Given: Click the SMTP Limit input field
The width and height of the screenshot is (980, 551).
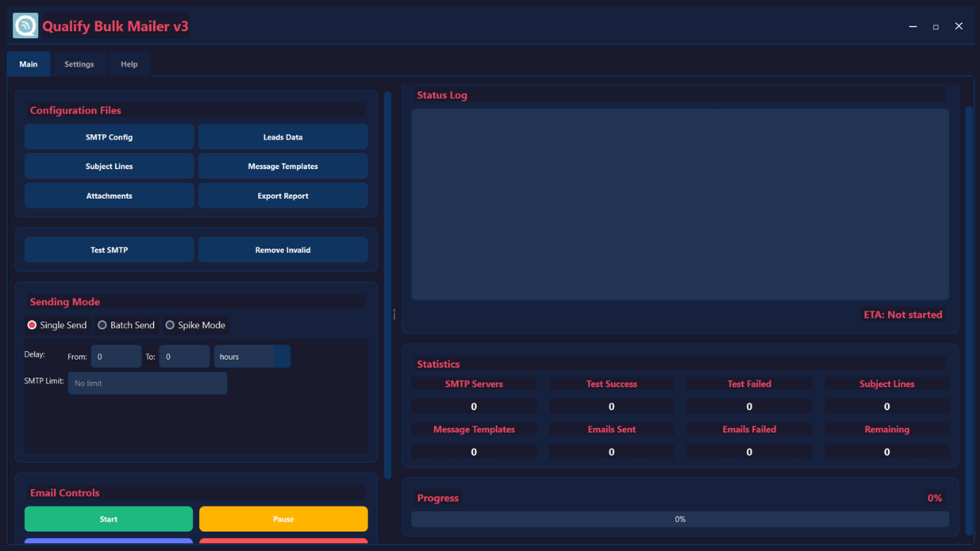Looking at the screenshot, I should tap(147, 383).
